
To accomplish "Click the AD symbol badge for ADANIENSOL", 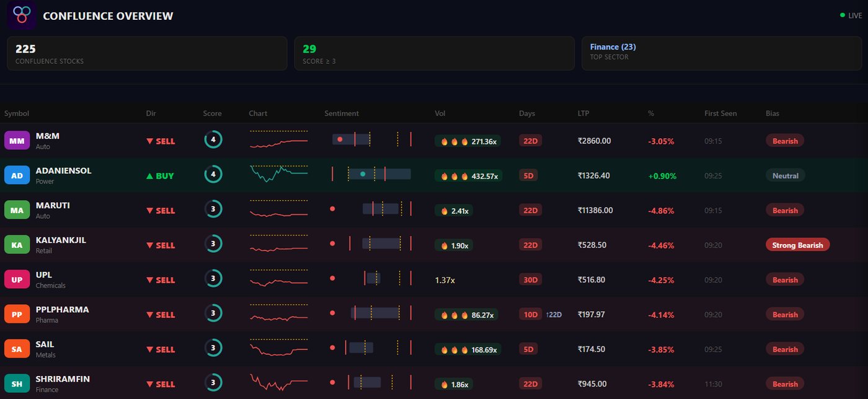I will point(17,175).
